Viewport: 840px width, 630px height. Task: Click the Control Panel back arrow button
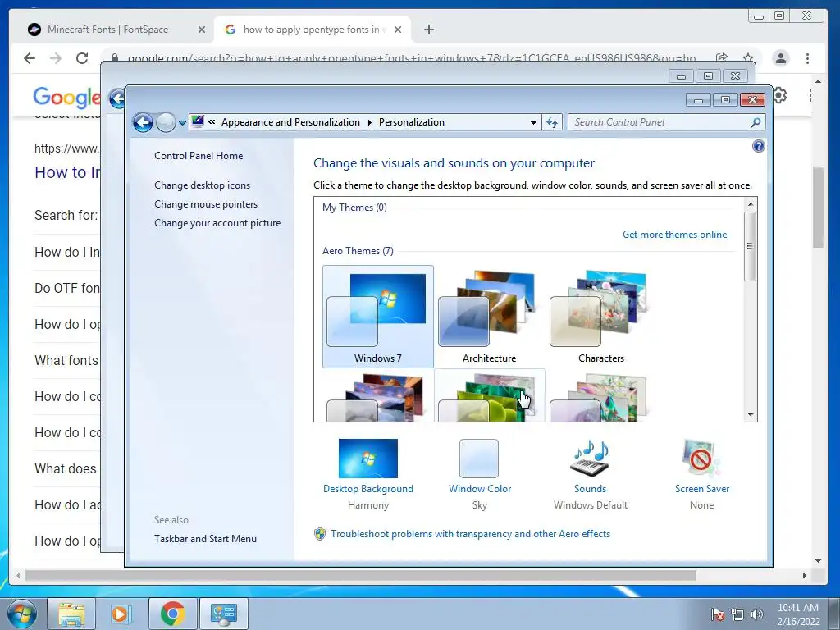click(143, 123)
